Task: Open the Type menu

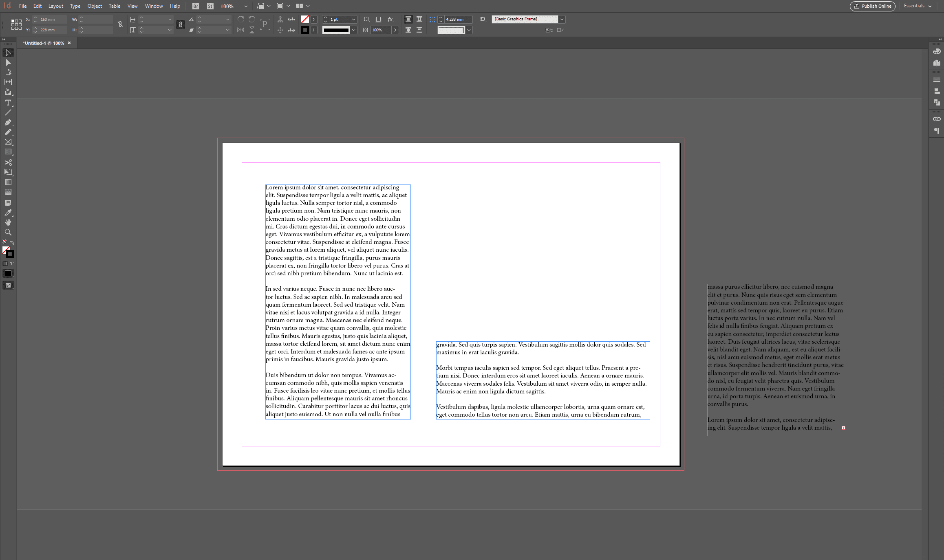Action: 75,6
